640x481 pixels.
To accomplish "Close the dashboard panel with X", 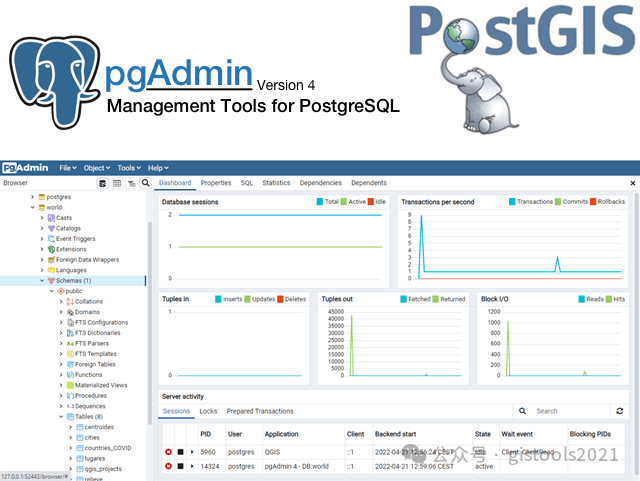I will click(x=633, y=183).
